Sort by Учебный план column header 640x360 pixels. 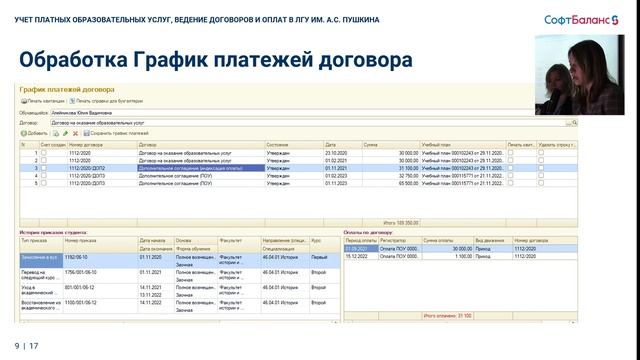463,145
